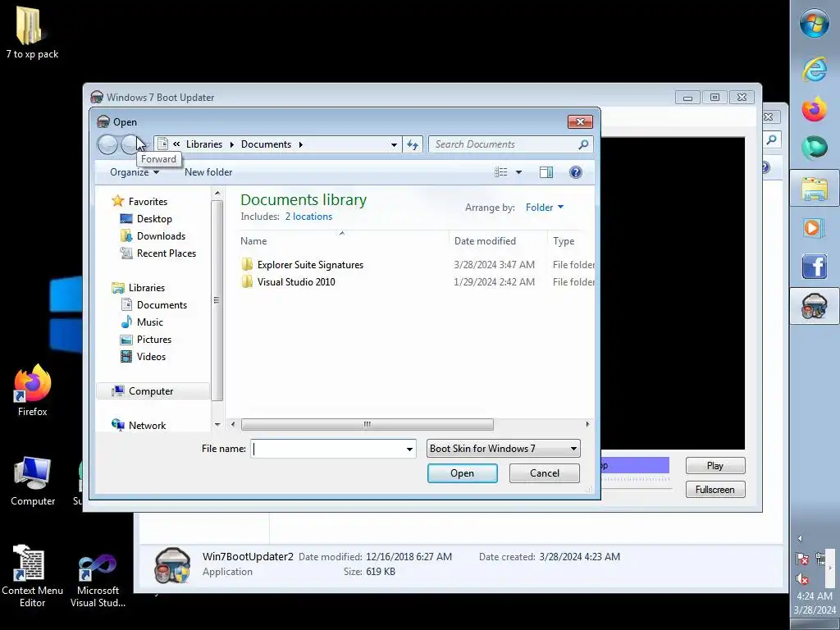Viewport: 840px width, 630px height.
Task: Launch Internet Explorer from the taskbar
Action: (x=815, y=69)
